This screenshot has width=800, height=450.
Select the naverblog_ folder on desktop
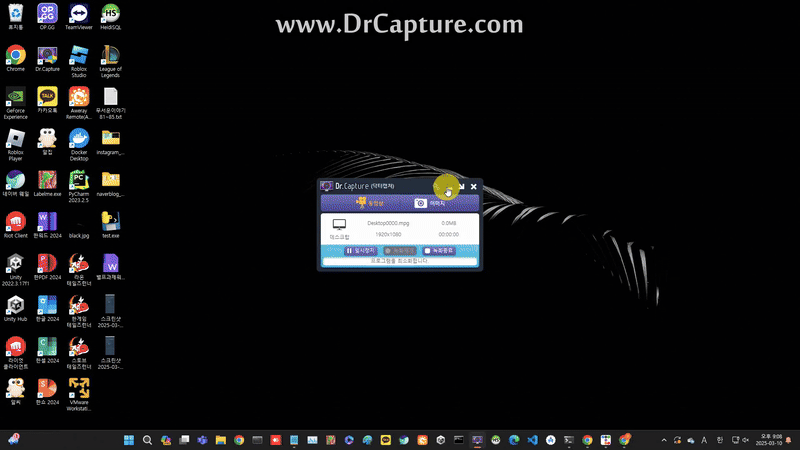(x=110, y=184)
